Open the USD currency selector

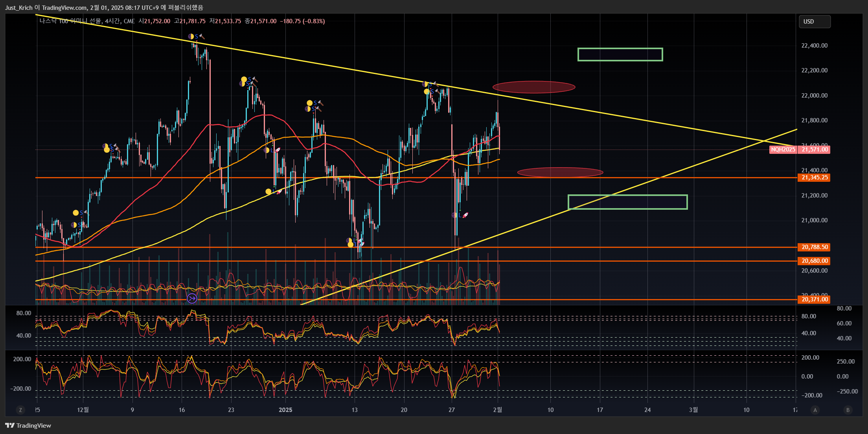(815, 22)
